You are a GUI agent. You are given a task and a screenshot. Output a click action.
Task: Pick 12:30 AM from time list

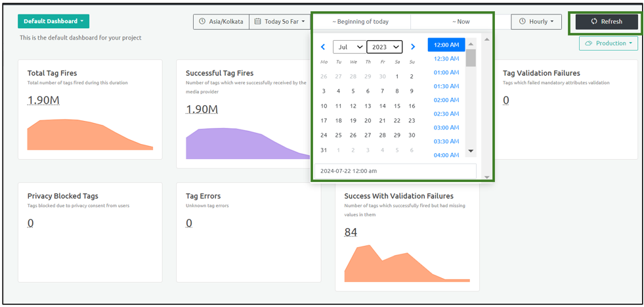(x=446, y=59)
